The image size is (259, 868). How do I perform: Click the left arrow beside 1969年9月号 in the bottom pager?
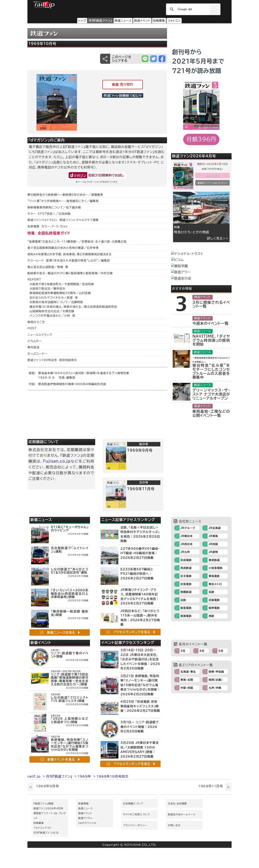[x=31, y=787]
